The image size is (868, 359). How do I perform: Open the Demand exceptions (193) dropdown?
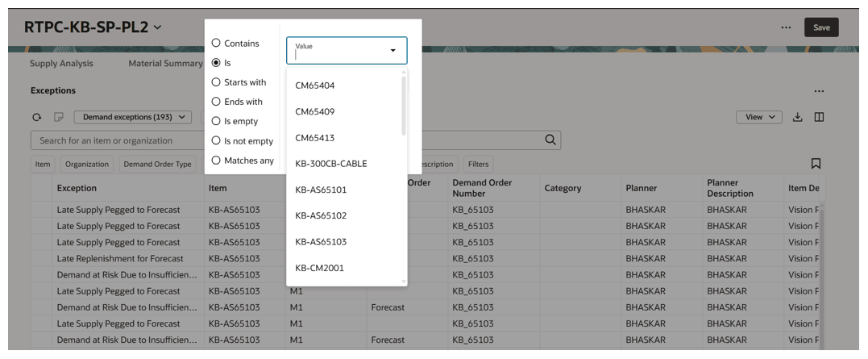click(133, 117)
